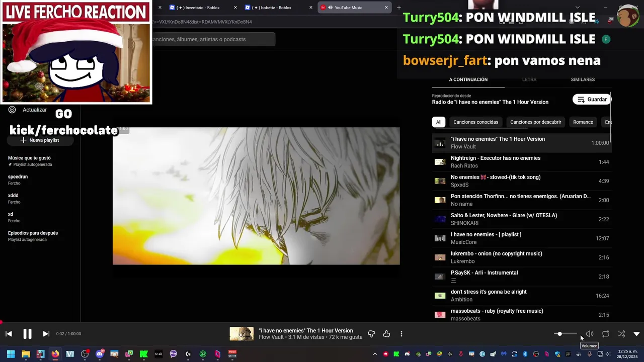The height and width of the screenshot is (362, 644).
Task: Click the search box for songs and albums
Action: (x=213, y=39)
